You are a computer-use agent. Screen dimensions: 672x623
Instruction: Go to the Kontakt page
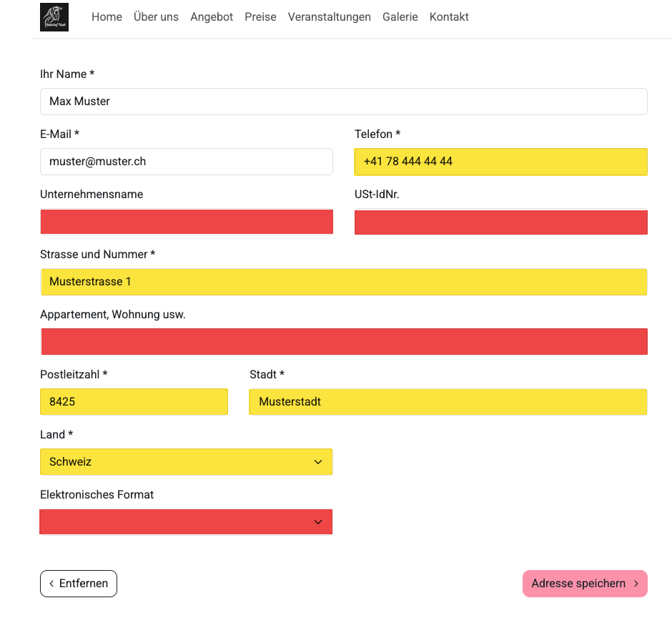(x=449, y=17)
